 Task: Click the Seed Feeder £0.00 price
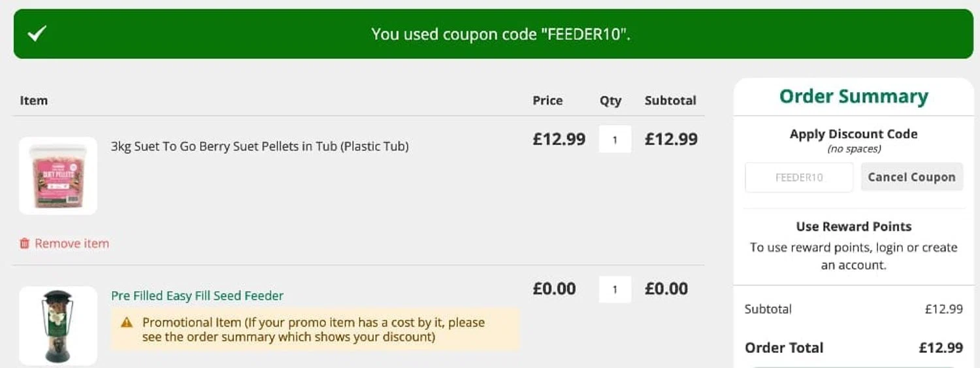[x=554, y=289]
